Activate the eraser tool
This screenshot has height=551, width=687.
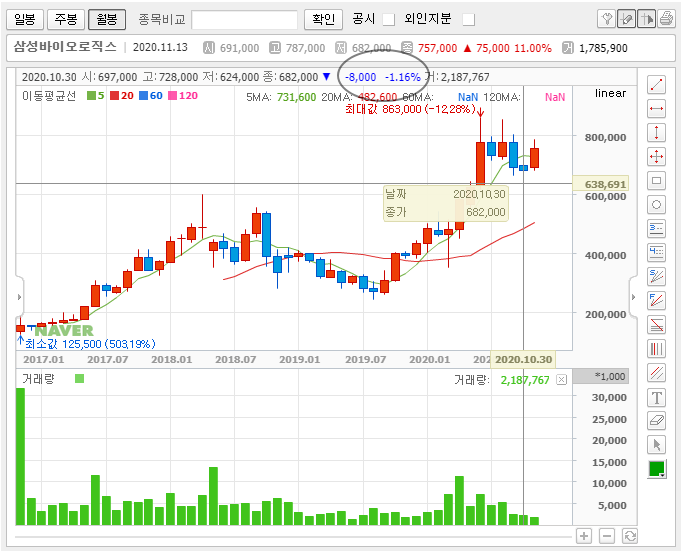(656, 421)
